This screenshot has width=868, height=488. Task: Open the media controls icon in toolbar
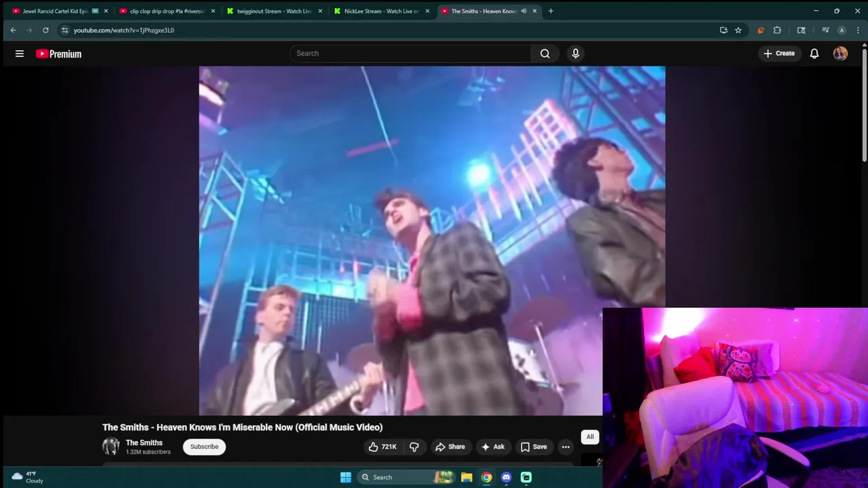click(825, 30)
